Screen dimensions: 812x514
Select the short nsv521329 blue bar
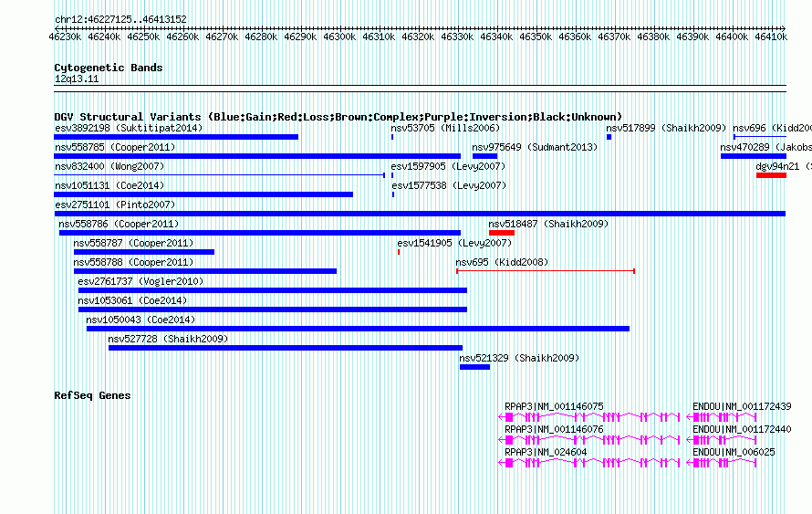click(474, 367)
